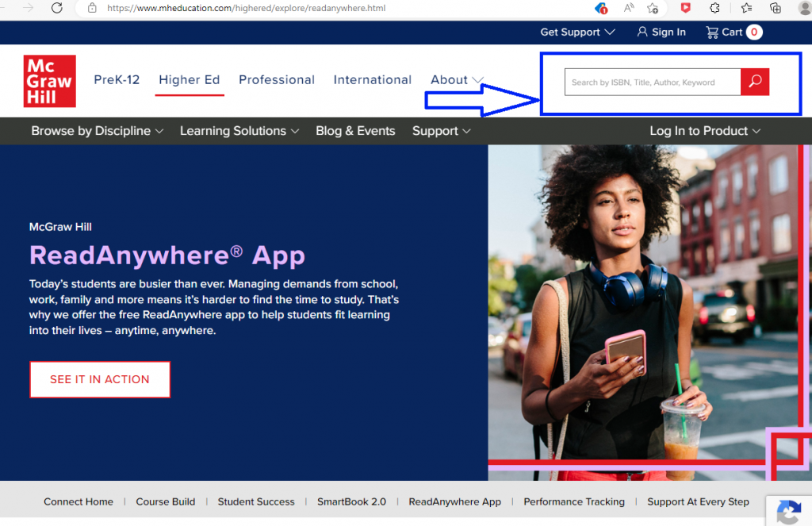Screen dimensions: 812x526
Task: Click the lock icon for site information
Action: (x=92, y=8)
